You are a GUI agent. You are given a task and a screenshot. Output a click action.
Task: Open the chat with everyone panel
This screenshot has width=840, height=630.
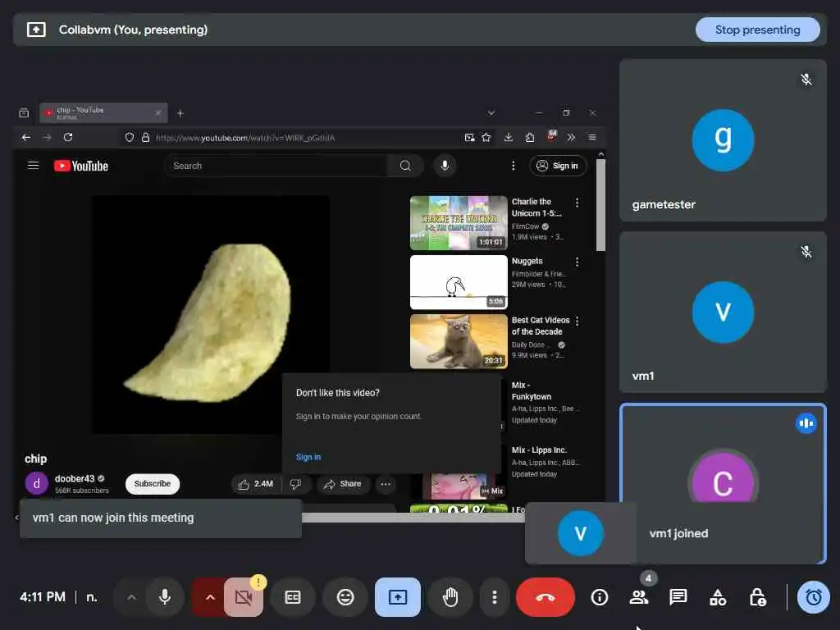click(x=678, y=597)
